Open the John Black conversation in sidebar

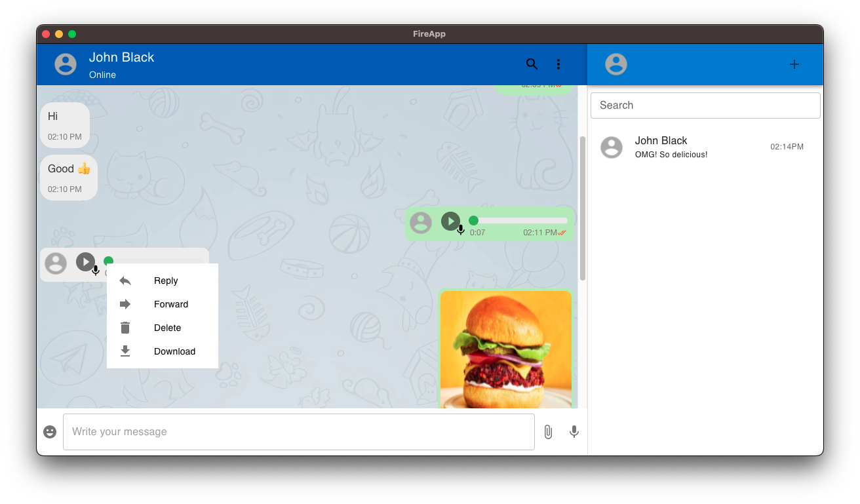click(x=705, y=147)
